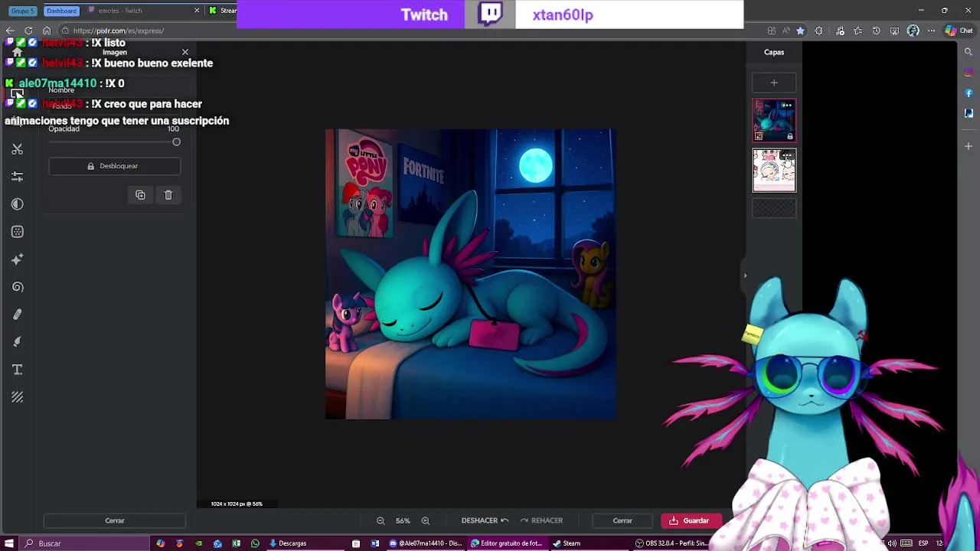The width and height of the screenshot is (980, 551).
Task: Open the Windows Start menu
Action: tap(8, 543)
